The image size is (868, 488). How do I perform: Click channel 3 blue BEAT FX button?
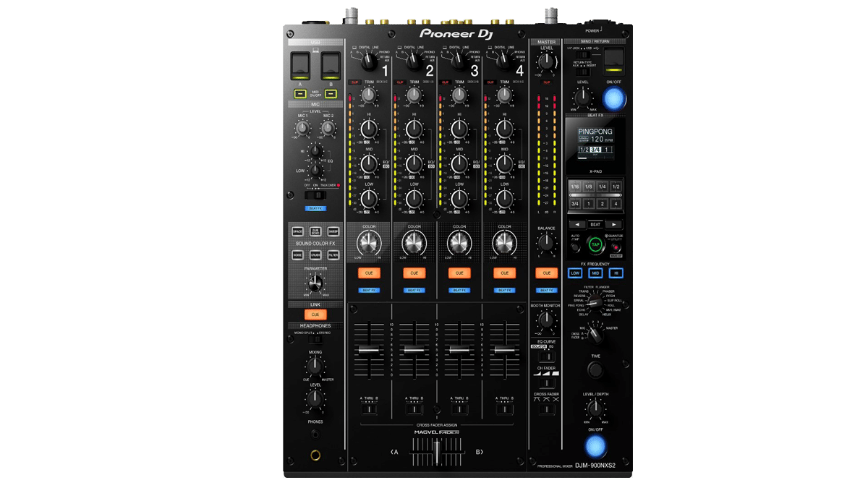459,290
